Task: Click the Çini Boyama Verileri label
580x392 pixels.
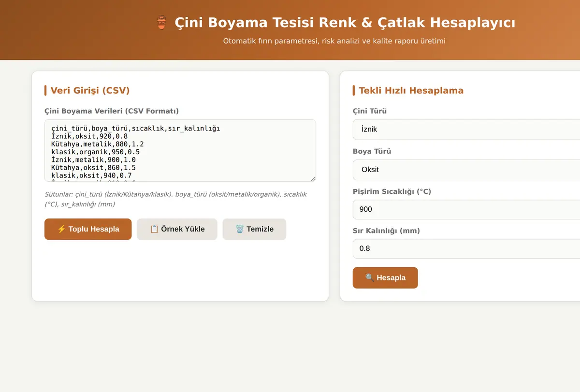Action: (112, 111)
